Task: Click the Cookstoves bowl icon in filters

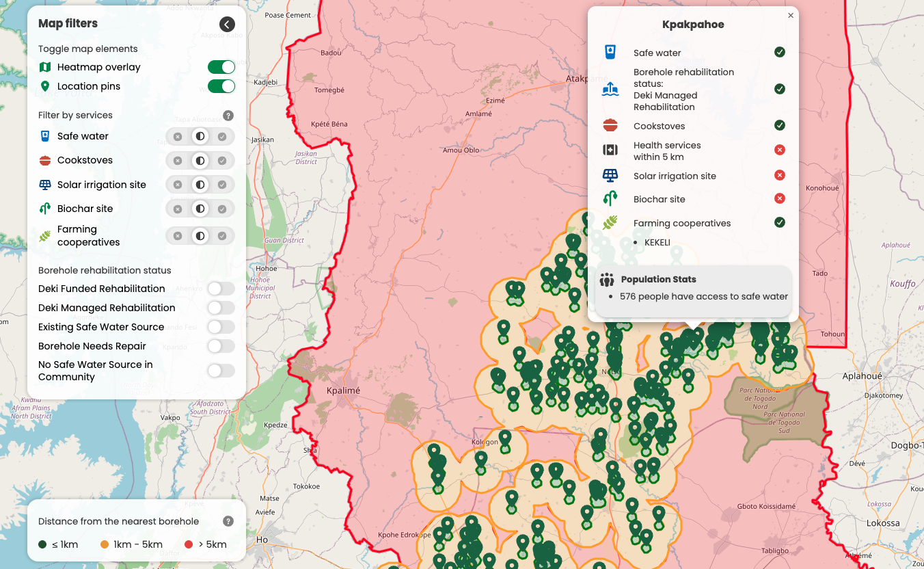Action: (45, 161)
